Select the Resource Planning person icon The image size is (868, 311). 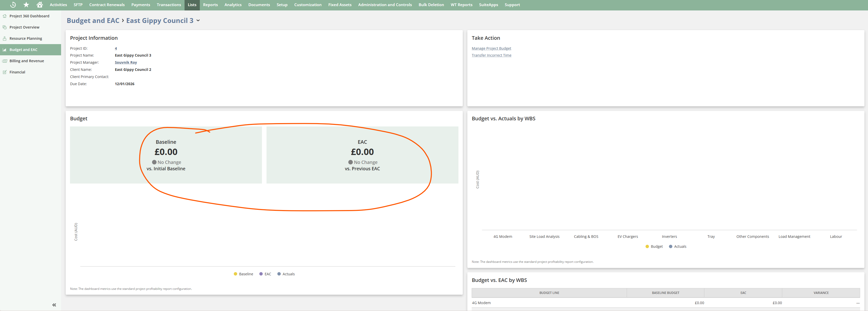pos(5,38)
